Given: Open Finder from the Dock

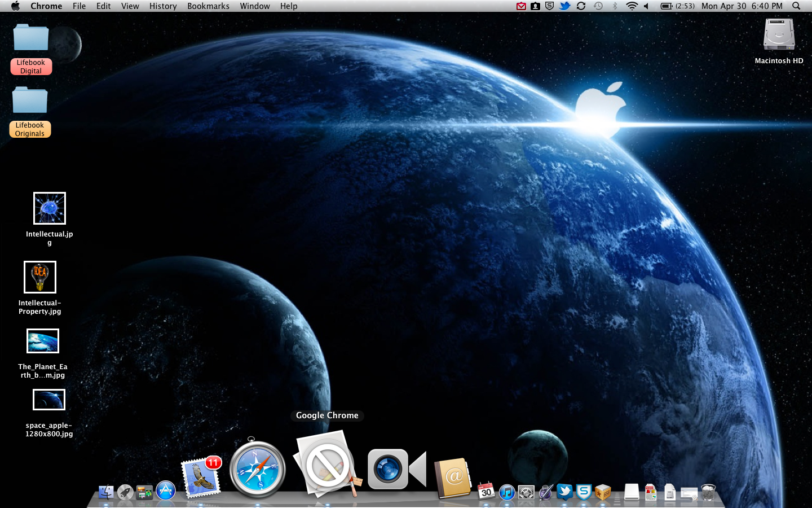Looking at the screenshot, I should click(106, 492).
